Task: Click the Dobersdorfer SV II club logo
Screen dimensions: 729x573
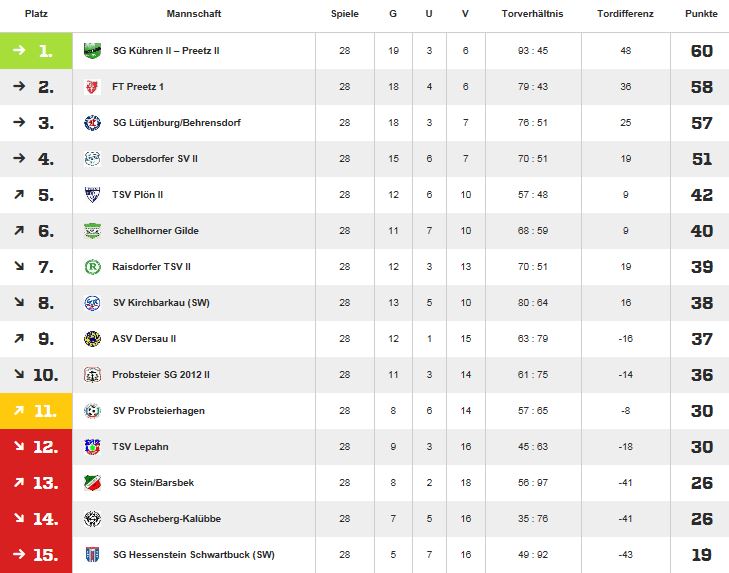Action: (x=92, y=159)
